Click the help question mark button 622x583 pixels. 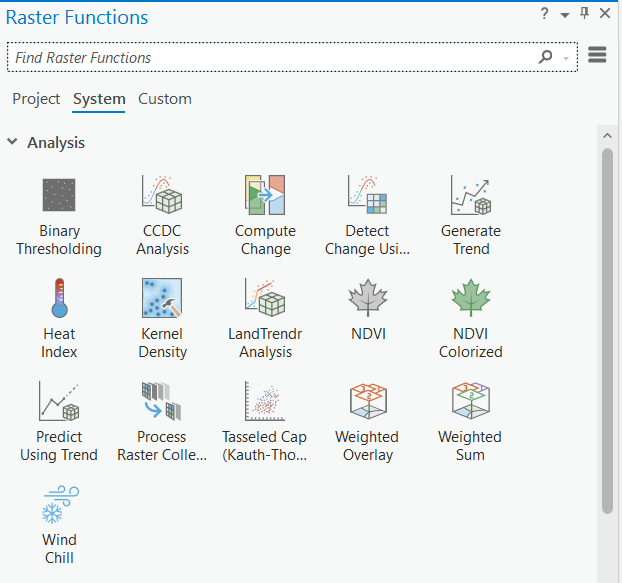point(545,14)
